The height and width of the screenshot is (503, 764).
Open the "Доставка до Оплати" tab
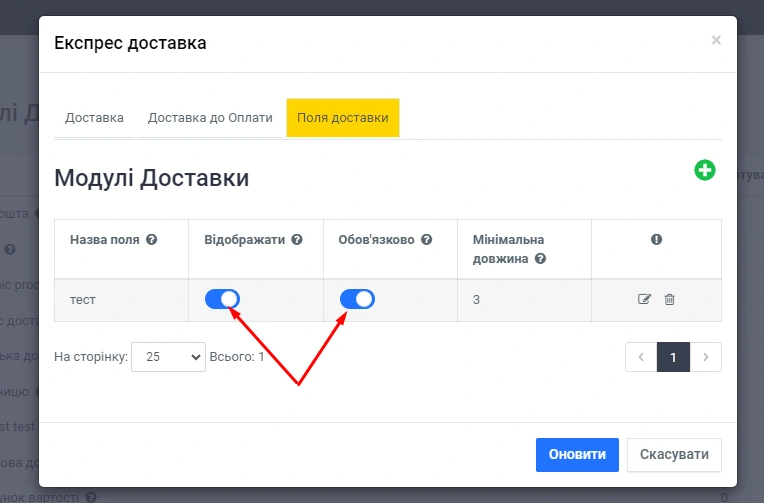(210, 117)
